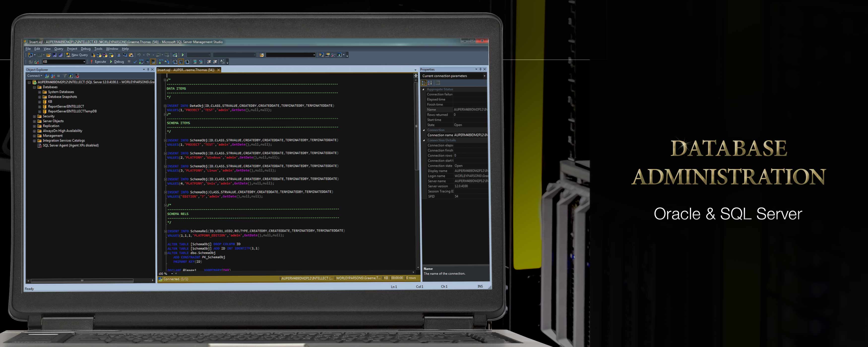This screenshot has height=347, width=868.
Task: Click the Redo arrow icon
Action: (x=148, y=55)
